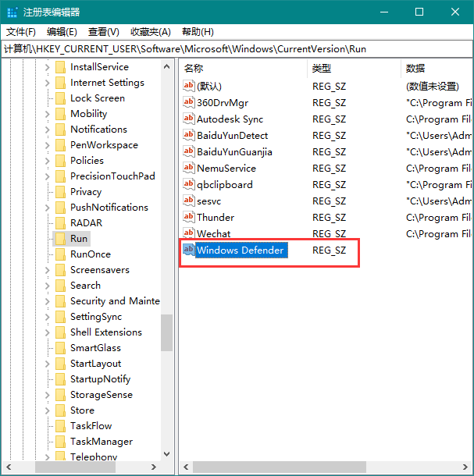This screenshot has height=476, width=474.
Task: Click the tree pane scroll right arrow
Action: 154,467
